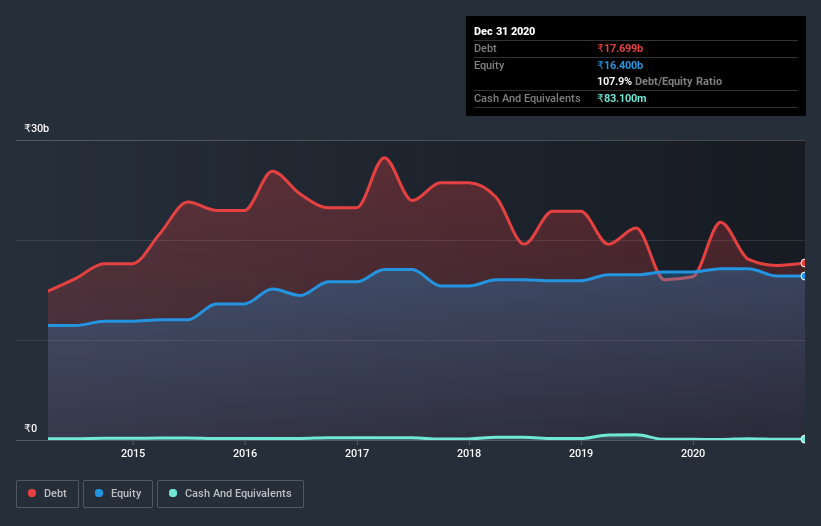Select the 2016 x-axis label
Image resolution: width=821 pixels, height=526 pixels.
tap(245, 453)
